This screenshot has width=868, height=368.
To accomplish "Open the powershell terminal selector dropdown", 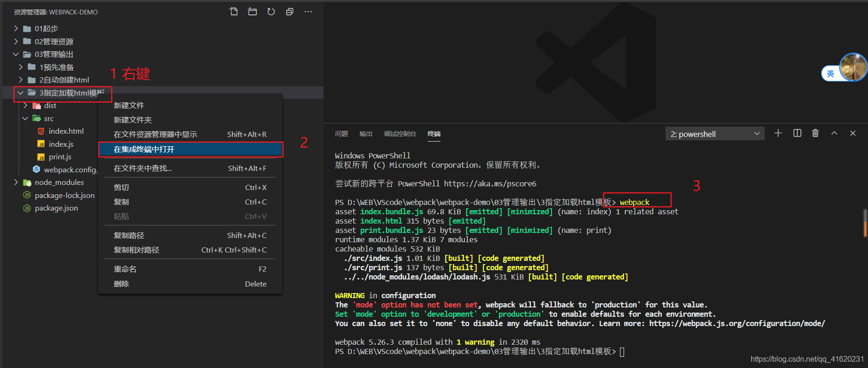I will point(715,134).
